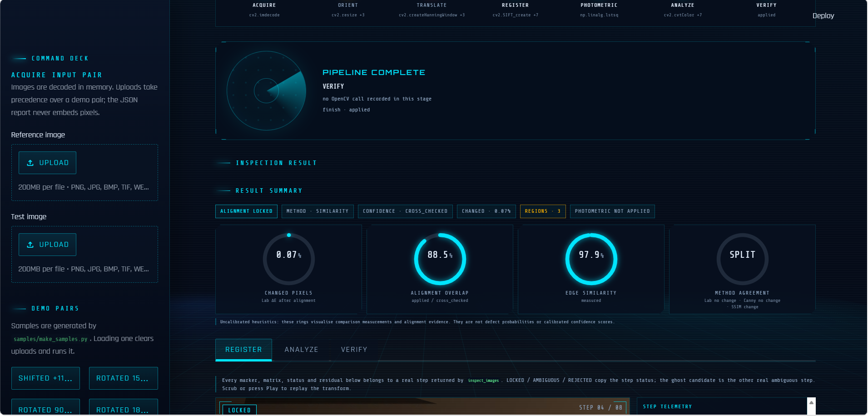Select the PHOTOMETRIC pipeline stage
The width and height of the screenshot is (868, 416).
point(599,10)
